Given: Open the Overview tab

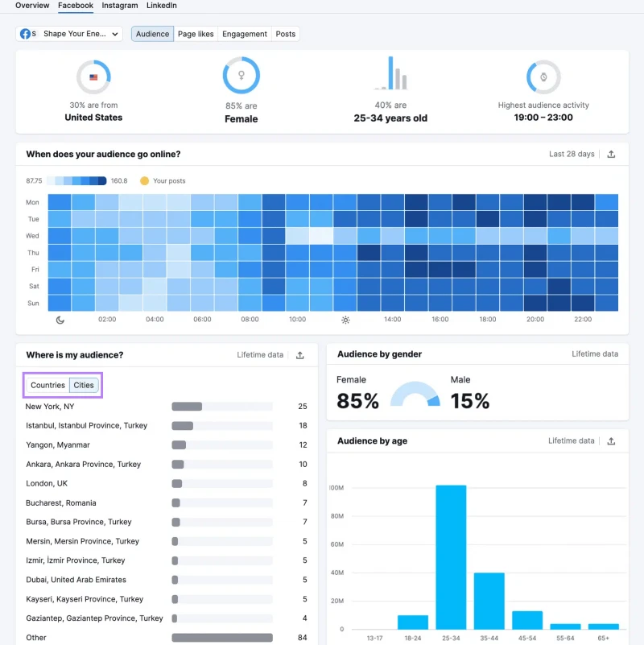Looking at the screenshot, I should click(32, 6).
